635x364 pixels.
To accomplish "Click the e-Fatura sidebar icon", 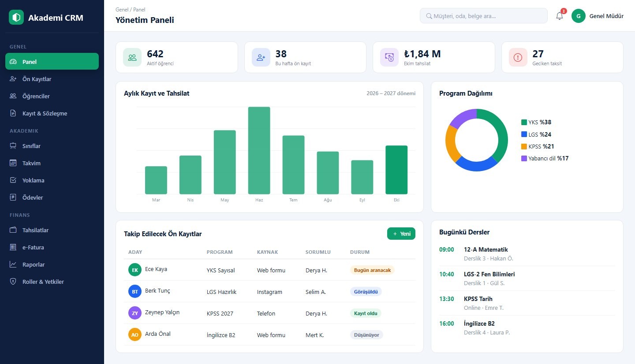I will [x=13, y=247].
